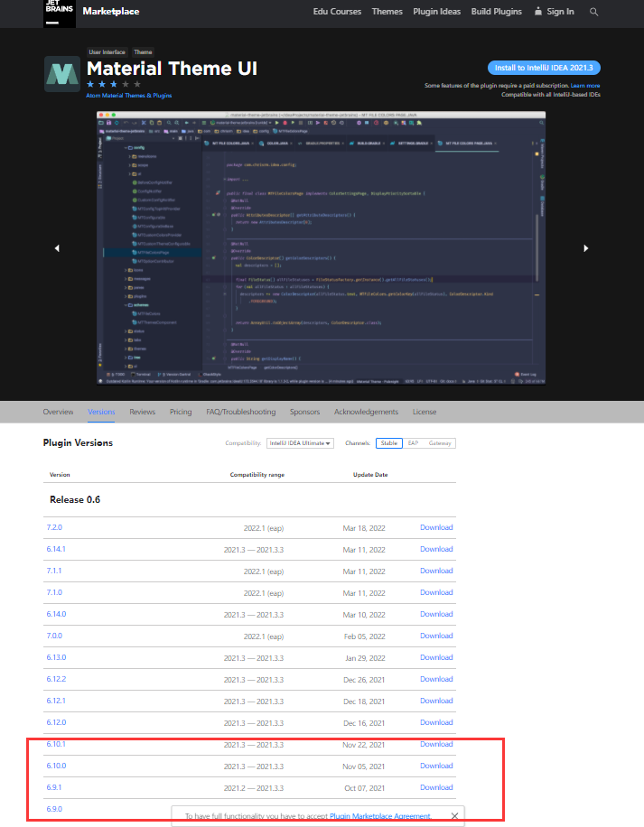
Task: Open version 6.14.1 link
Action: tap(56, 549)
